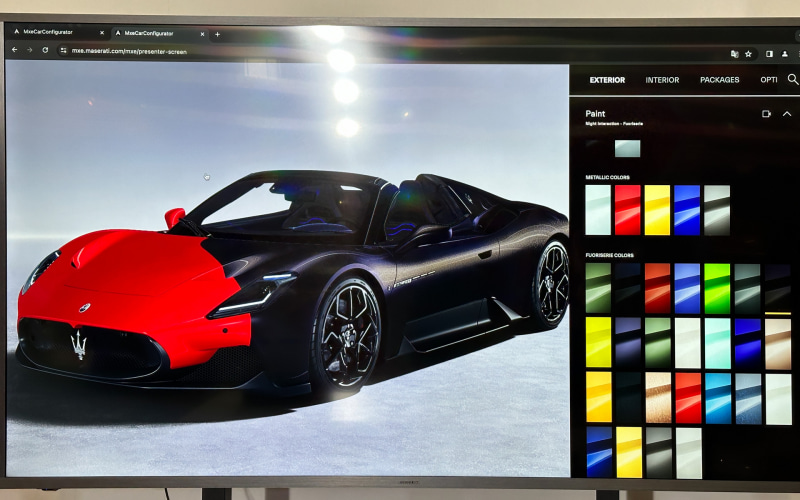Image resolution: width=800 pixels, height=500 pixels.
Task: Switch to the EXTERIOR tab
Action: 607,80
